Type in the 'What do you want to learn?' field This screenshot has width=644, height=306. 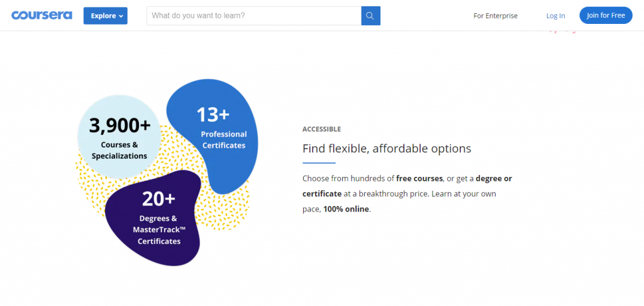click(253, 16)
